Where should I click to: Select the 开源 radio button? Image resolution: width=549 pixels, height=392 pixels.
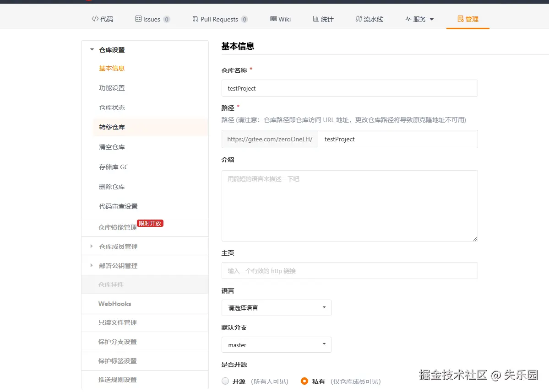pos(225,381)
